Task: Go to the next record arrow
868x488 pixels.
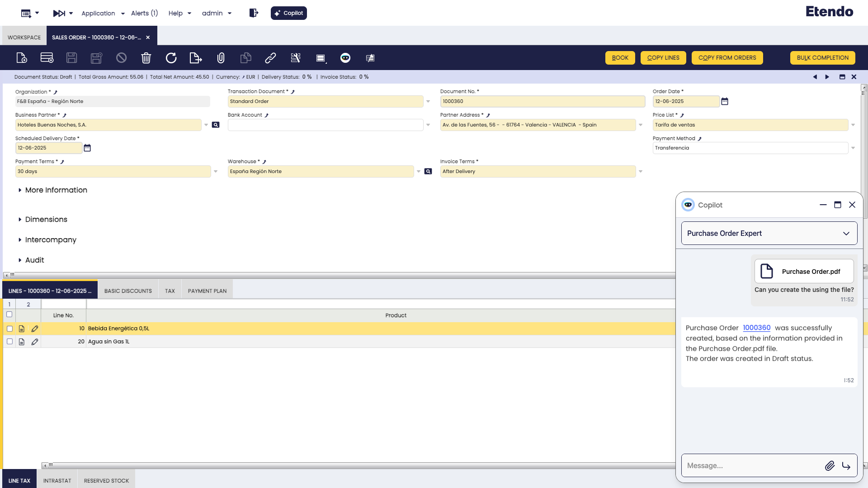Action: pos(827,77)
